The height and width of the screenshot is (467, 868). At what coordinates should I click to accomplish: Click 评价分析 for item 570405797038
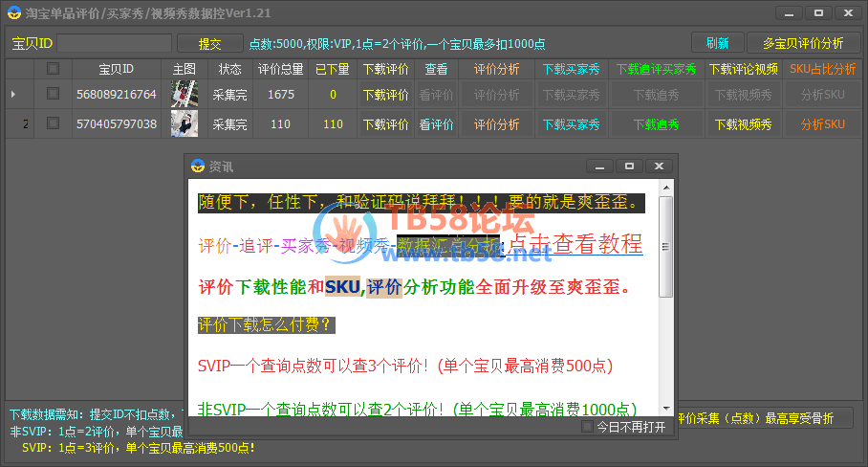[x=496, y=124]
